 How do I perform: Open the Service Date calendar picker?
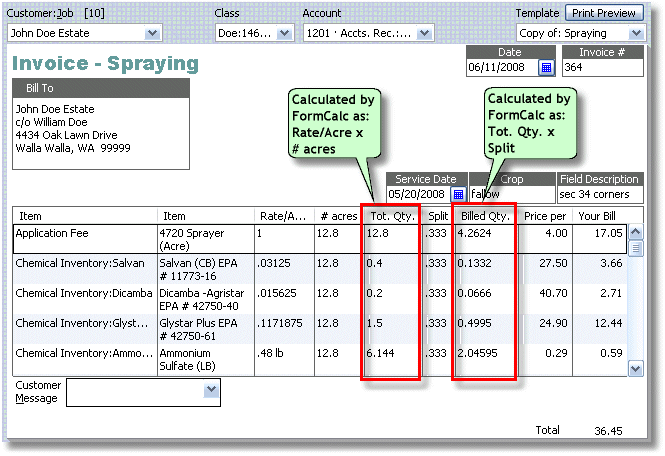pos(458,194)
